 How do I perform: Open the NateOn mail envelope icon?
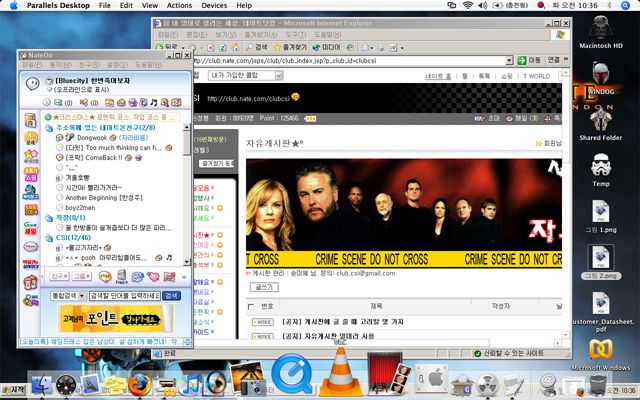point(58,102)
